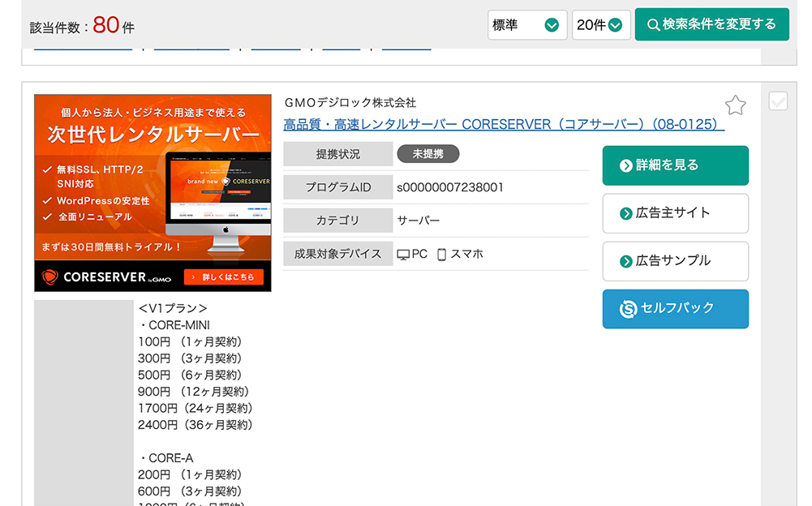
Task: Click the 検索条件を変更する button
Action: pyautogui.click(x=712, y=24)
